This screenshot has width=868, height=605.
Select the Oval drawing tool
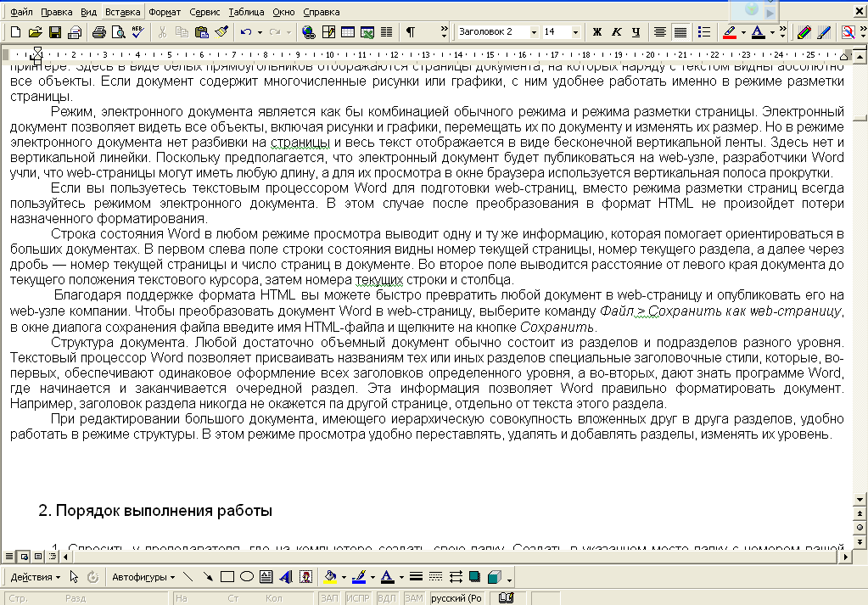click(x=247, y=577)
